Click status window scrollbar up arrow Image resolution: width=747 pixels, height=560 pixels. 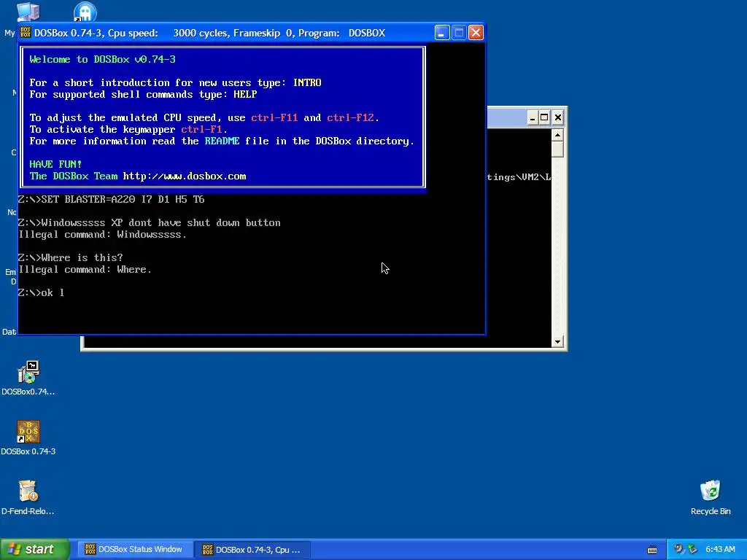(x=557, y=135)
